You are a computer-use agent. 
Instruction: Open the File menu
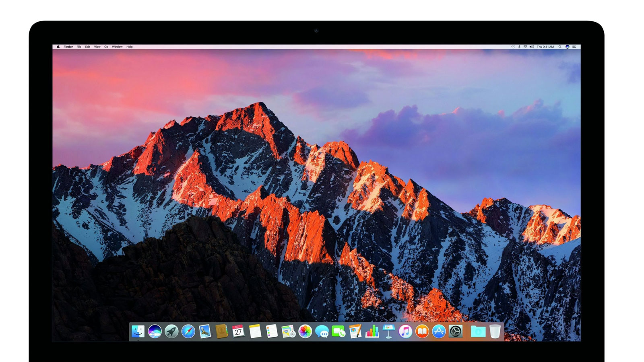pyautogui.click(x=79, y=47)
